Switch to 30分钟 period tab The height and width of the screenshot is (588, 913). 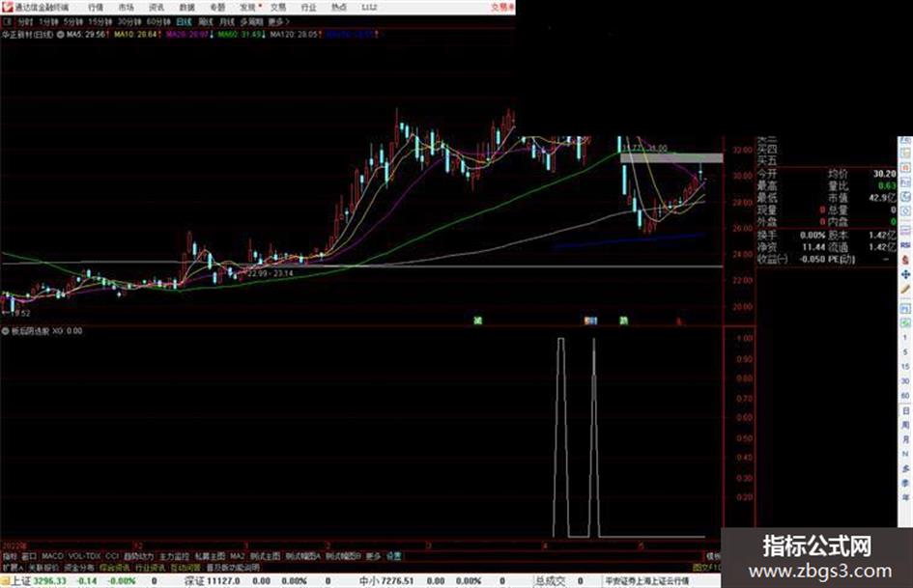(x=129, y=21)
